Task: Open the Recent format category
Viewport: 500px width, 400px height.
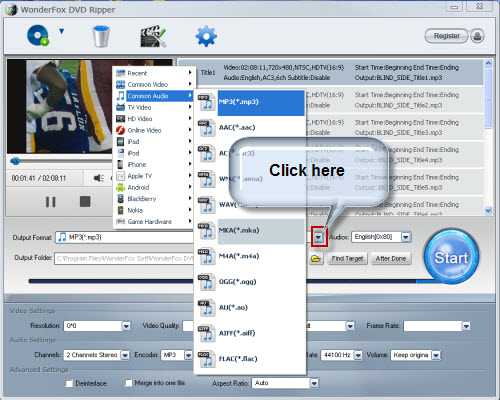Action: [x=154, y=73]
